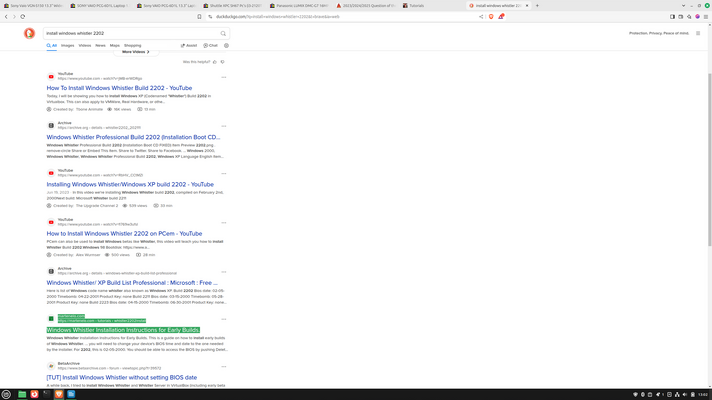Open the search settings gear icon

pyautogui.click(x=226, y=45)
